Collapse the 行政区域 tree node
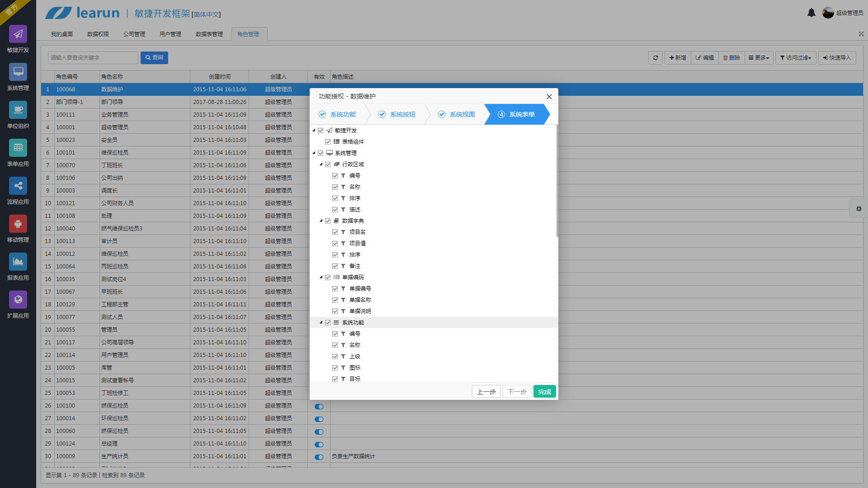This screenshot has height=488, width=868. click(x=321, y=164)
